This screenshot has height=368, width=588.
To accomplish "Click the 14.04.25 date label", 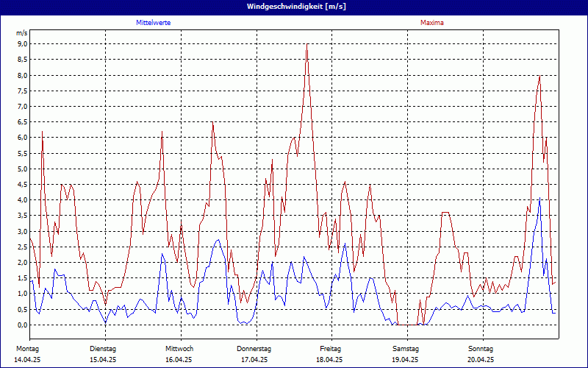I will click(27, 360).
